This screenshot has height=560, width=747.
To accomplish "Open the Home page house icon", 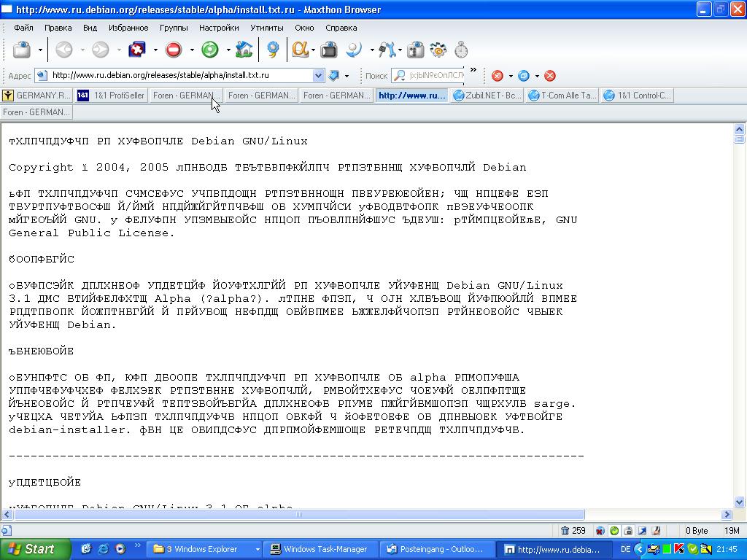I will point(244,50).
